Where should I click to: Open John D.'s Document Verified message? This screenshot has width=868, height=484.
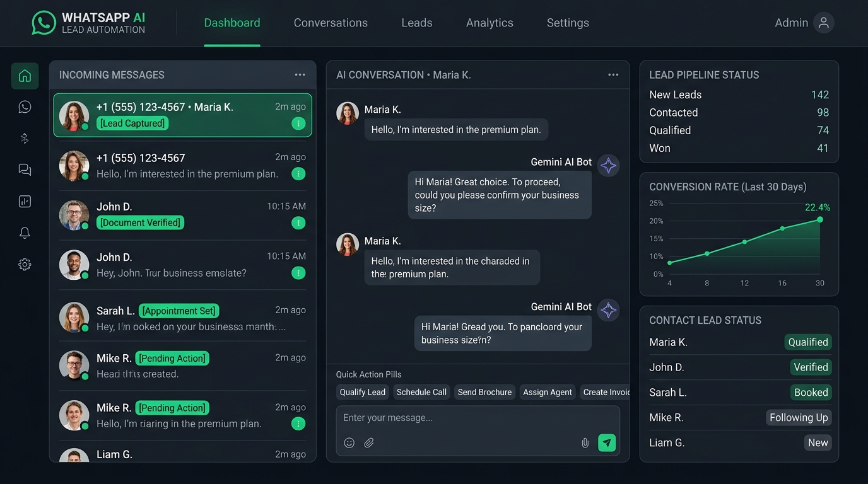tap(183, 214)
